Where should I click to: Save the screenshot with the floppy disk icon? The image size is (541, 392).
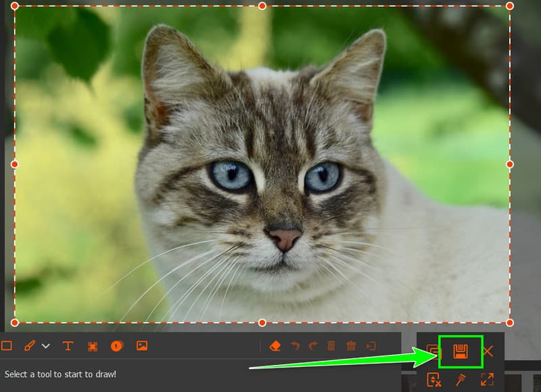461,351
